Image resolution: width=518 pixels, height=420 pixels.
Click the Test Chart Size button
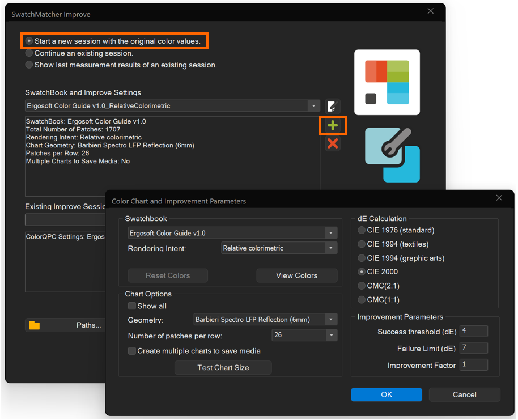coord(223,367)
